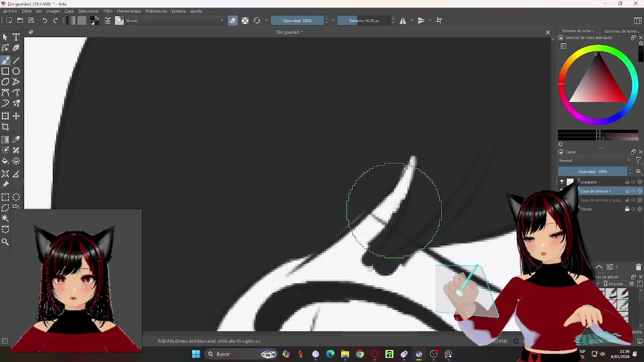Toggle Preserve Alpha button
Screen dimensions: 644x362
pyautogui.click(x=245, y=21)
